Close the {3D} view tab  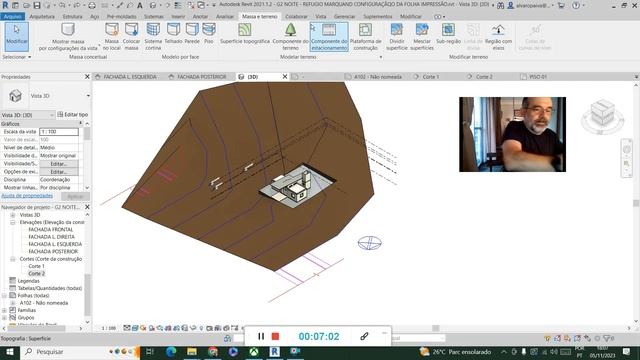pyautogui.click(x=285, y=76)
